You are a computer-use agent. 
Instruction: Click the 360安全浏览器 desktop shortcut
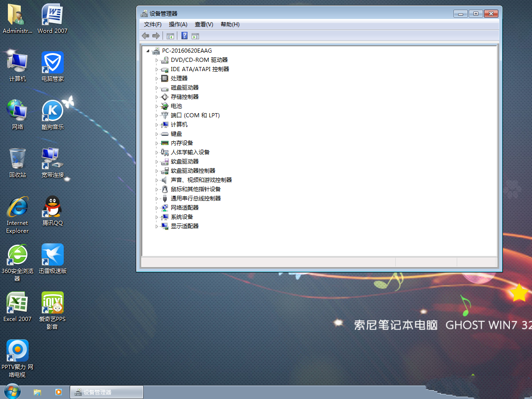[x=17, y=263]
